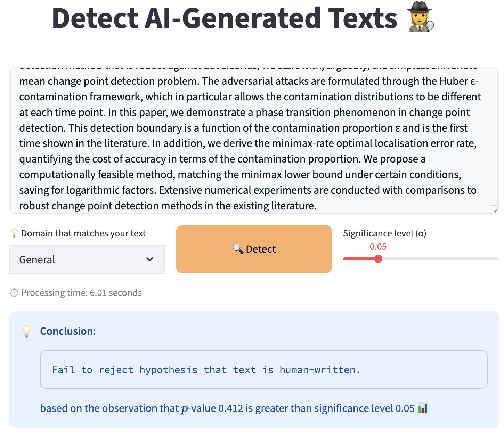
Task: Click the 'Processing time: 6.01 seconds' text
Action: click(81, 293)
